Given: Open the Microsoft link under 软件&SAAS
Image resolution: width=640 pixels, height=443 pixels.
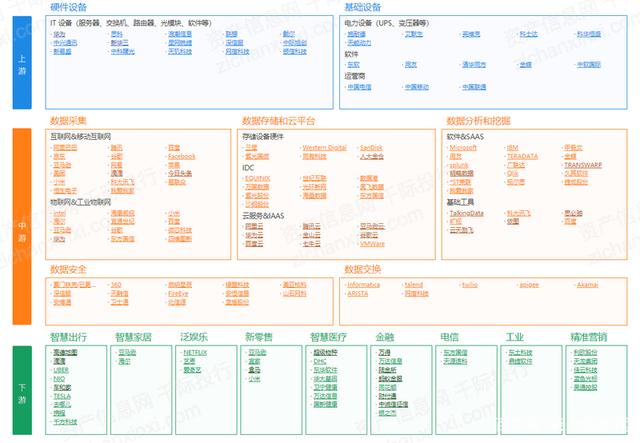Looking at the screenshot, I should coord(463,148).
